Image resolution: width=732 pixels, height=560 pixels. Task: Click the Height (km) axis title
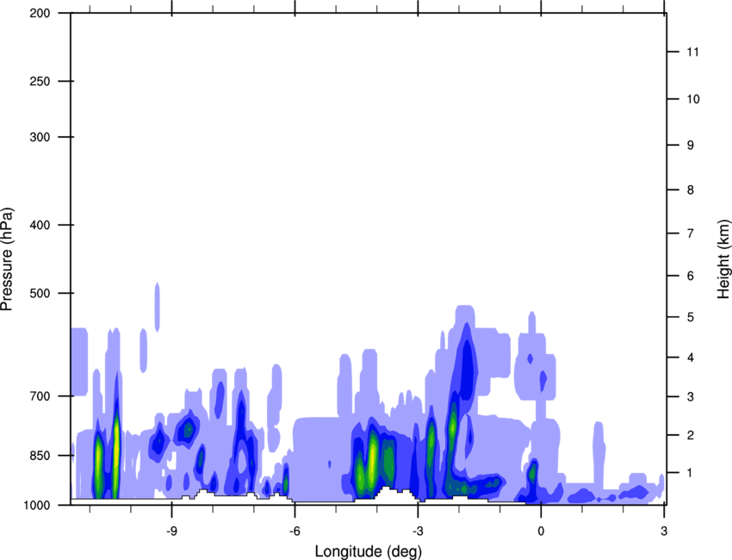click(x=723, y=259)
